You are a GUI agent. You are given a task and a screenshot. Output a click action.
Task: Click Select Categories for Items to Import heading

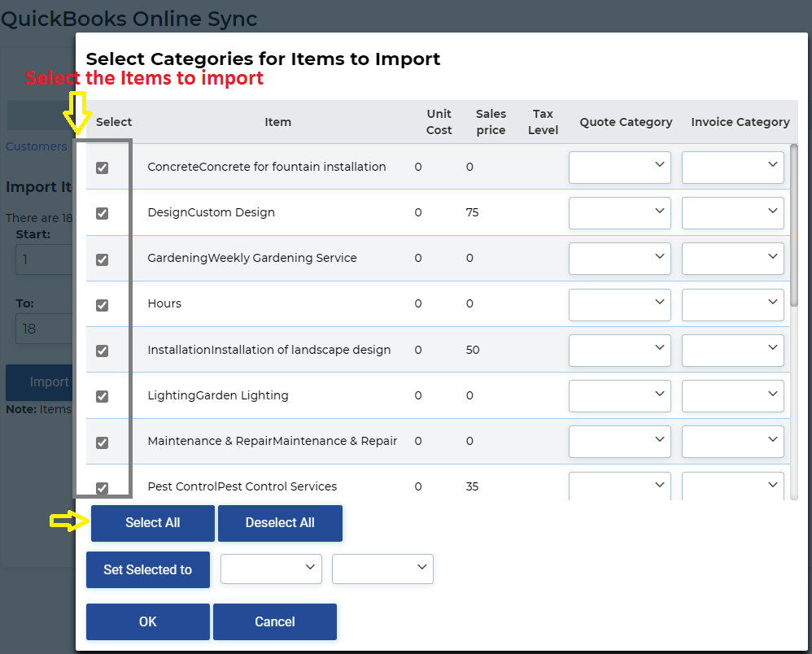263,59
